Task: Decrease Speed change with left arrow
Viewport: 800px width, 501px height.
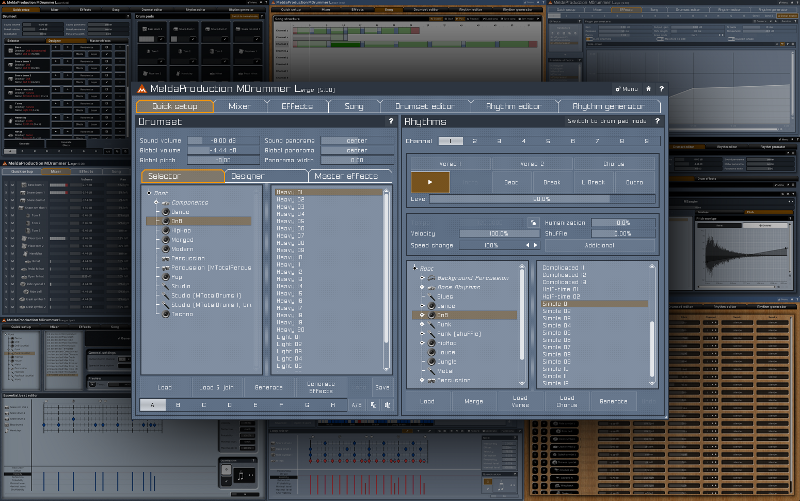Action: (528, 245)
